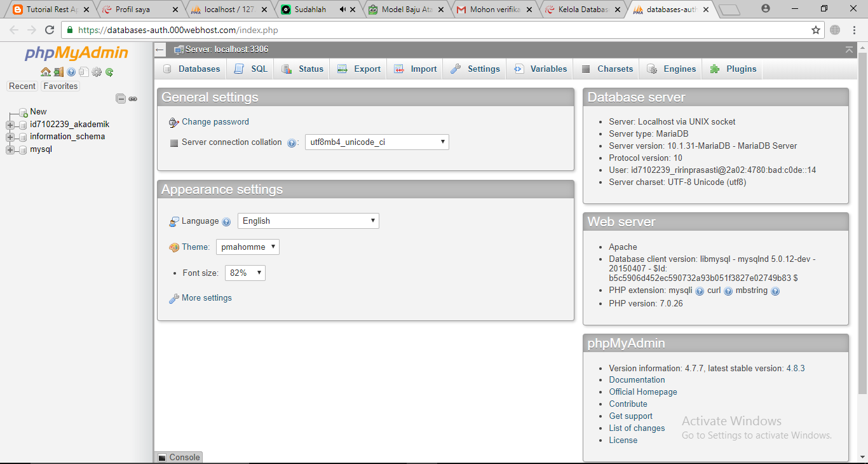Open phpMyAdmin documentation via question mark icon
This screenshot has width=868, height=464.
70,72
